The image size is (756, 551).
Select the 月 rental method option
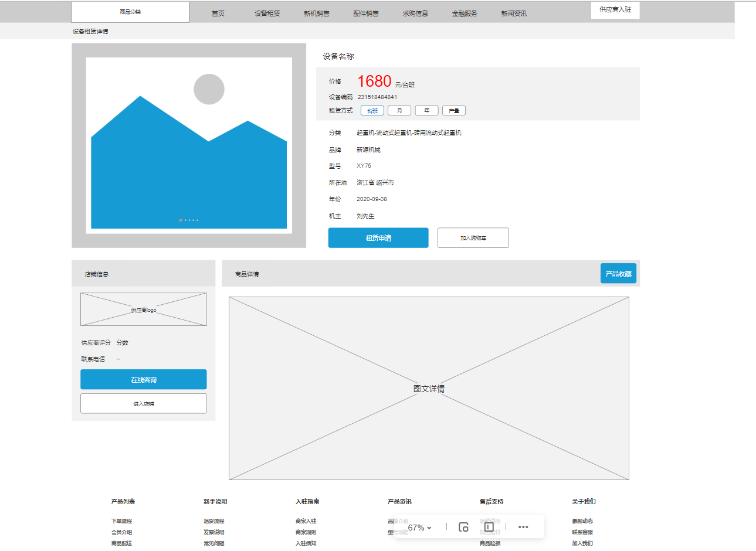click(399, 111)
